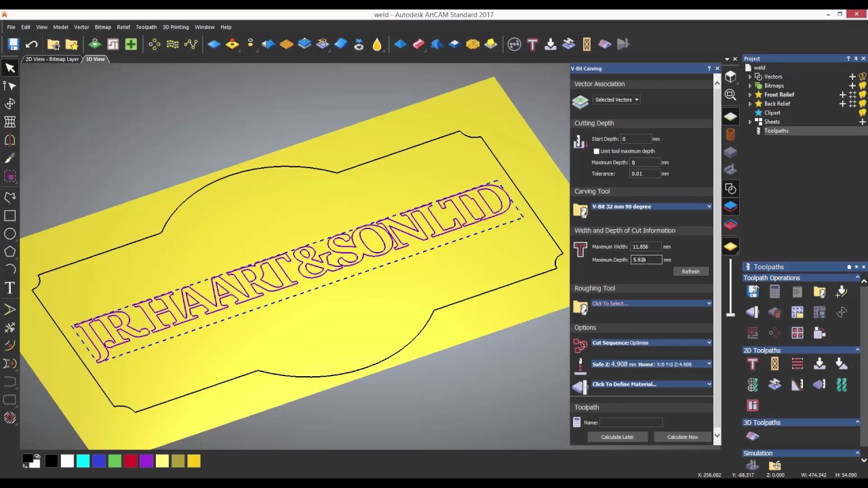
Task: Open the Toolpath menu
Action: pos(146,27)
